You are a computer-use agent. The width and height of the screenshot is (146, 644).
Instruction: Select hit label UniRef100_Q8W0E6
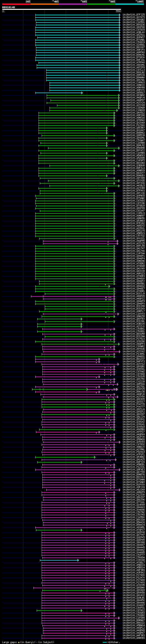pyautogui.click(x=134, y=638)
